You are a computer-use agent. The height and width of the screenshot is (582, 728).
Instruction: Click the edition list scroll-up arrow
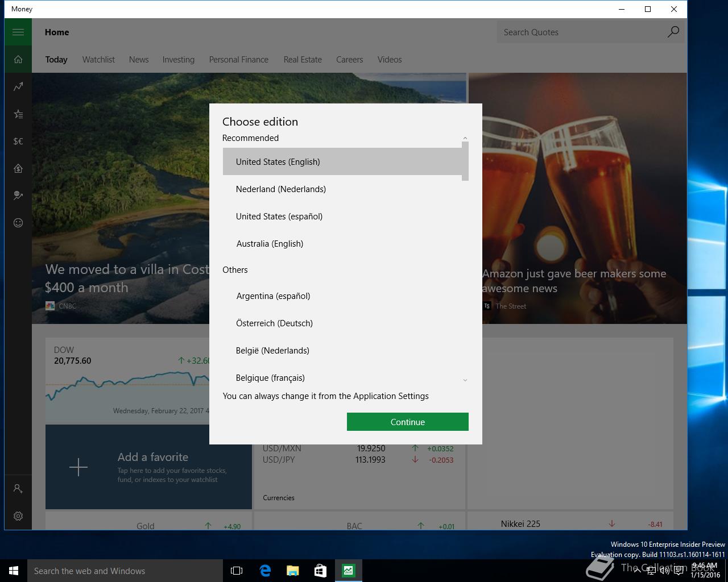[465, 138]
